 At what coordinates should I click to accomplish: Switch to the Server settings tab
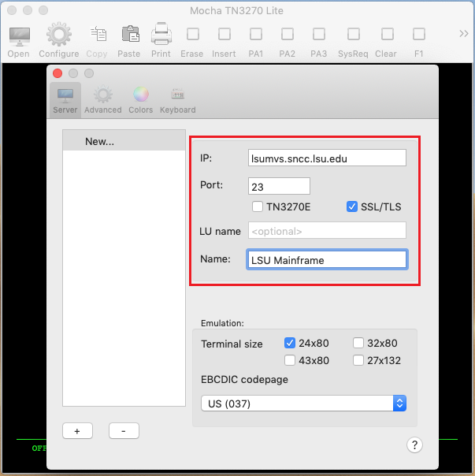click(x=65, y=100)
